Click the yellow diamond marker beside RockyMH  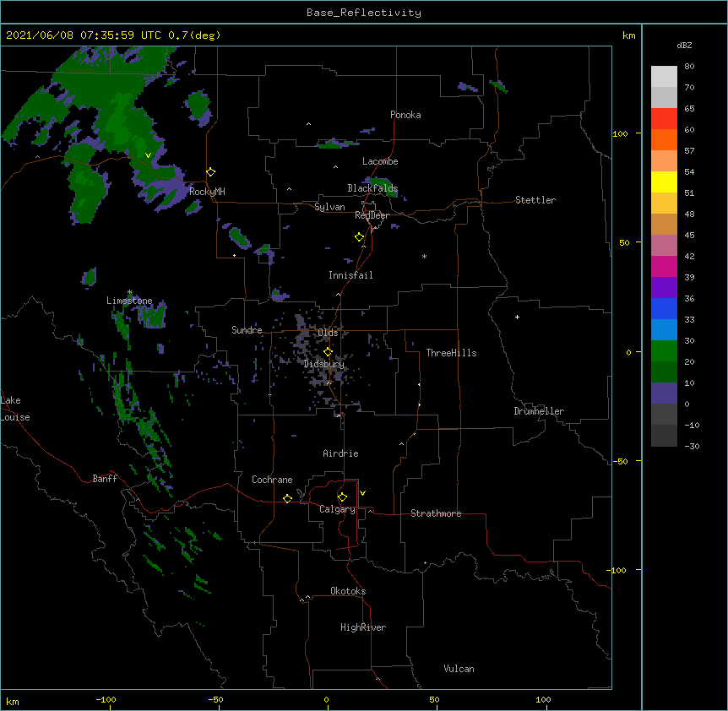pyautogui.click(x=210, y=172)
